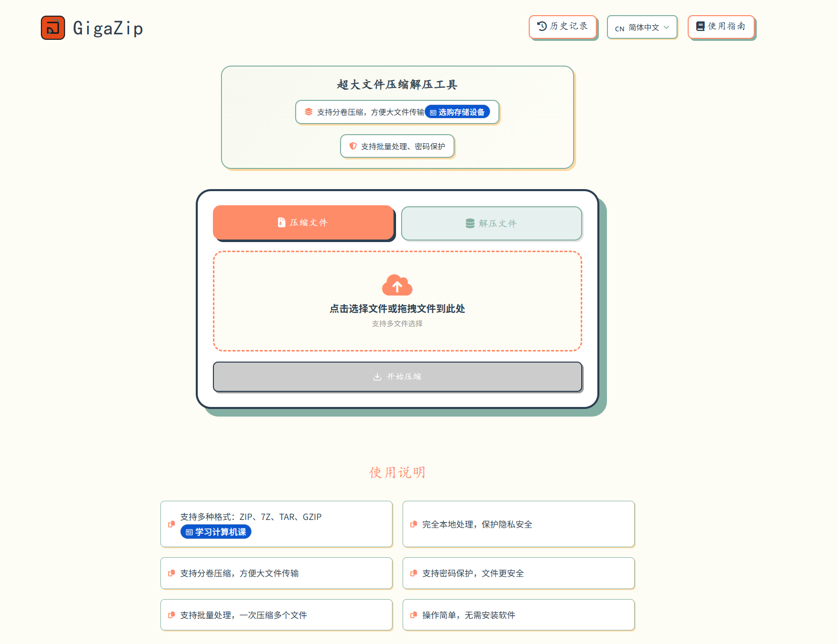Click the text 完全本地处理，保护隐私安全

pyautogui.click(x=477, y=524)
